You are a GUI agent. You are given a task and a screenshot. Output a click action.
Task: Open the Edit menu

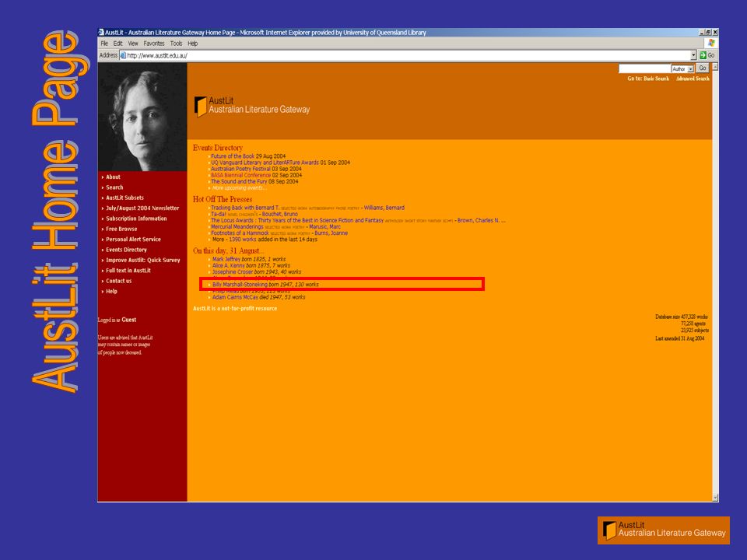(x=117, y=44)
